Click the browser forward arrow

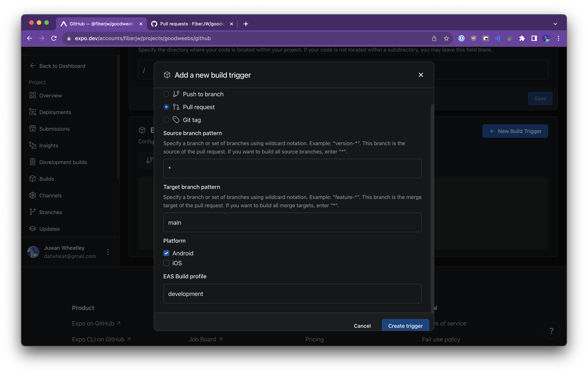click(42, 38)
